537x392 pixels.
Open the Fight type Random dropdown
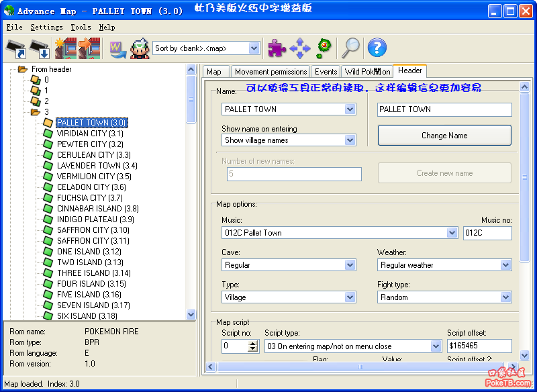(505, 297)
